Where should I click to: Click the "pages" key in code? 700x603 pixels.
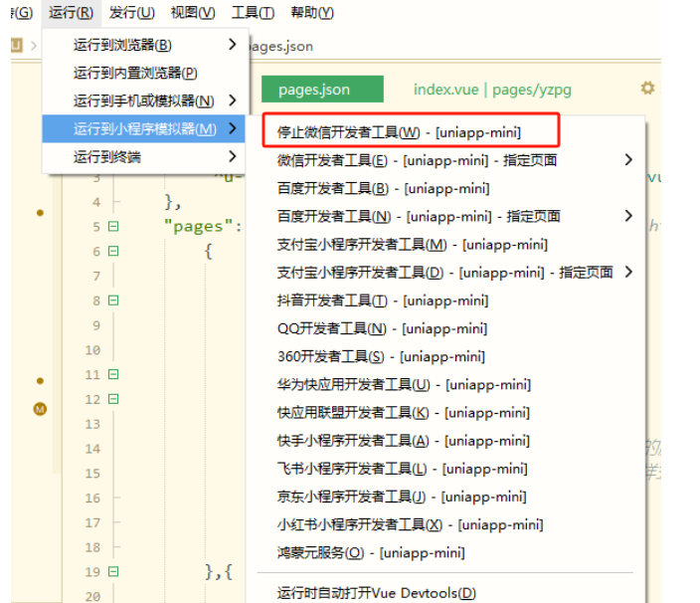[x=198, y=227]
